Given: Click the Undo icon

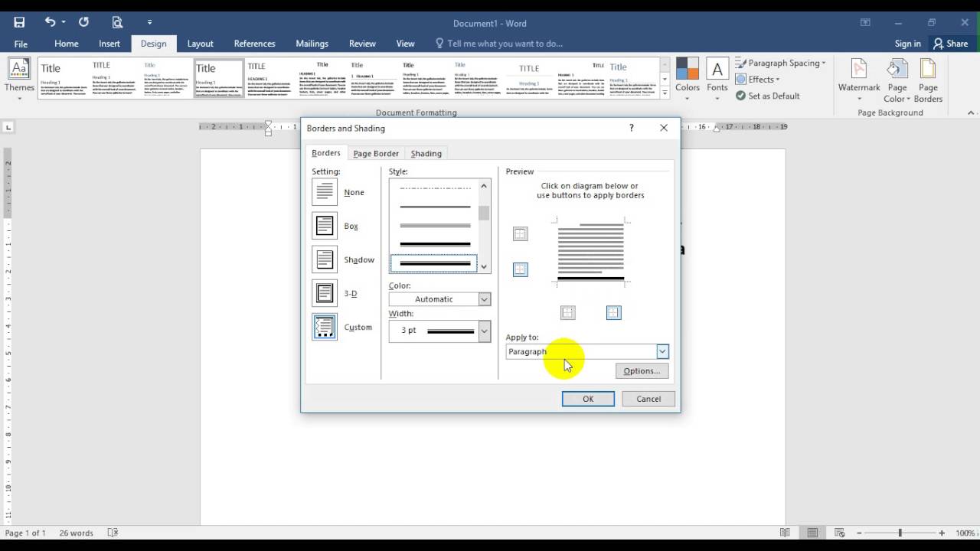Looking at the screenshot, I should tap(50, 22).
